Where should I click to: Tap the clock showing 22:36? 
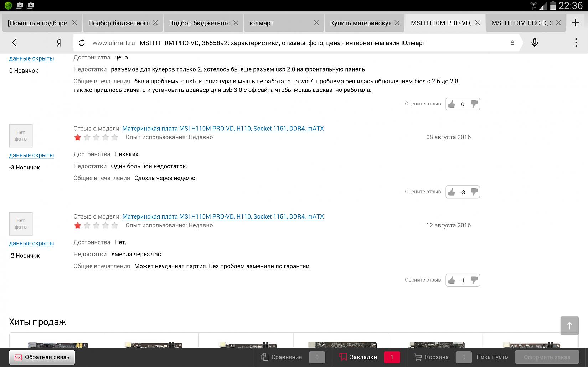pyautogui.click(x=571, y=6)
